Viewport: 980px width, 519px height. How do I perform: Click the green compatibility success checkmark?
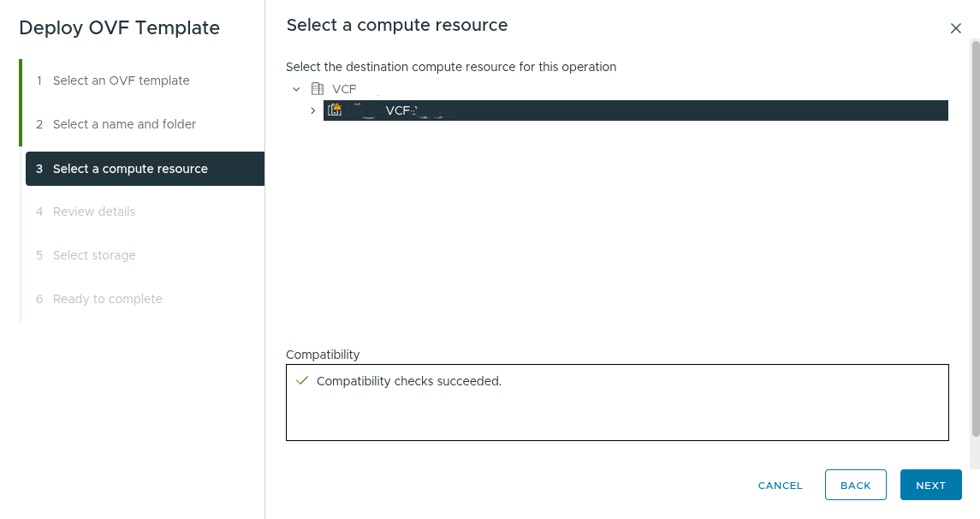pos(301,380)
